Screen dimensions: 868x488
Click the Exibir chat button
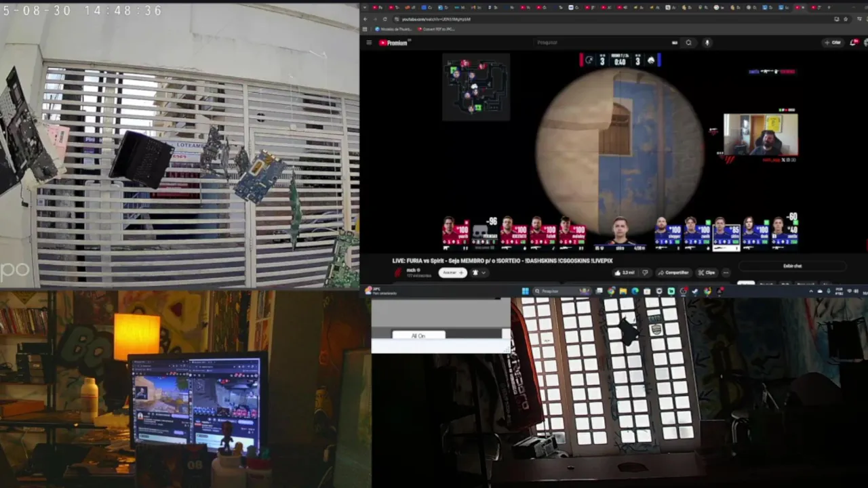(x=793, y=266)
